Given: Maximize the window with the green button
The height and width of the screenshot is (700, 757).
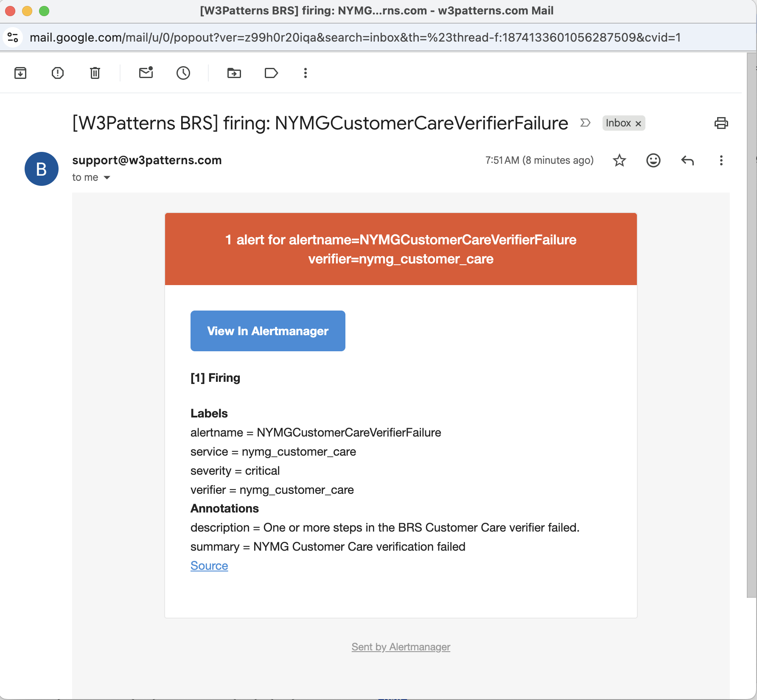Looking at the screenshot, I should (x=44, y=11).
